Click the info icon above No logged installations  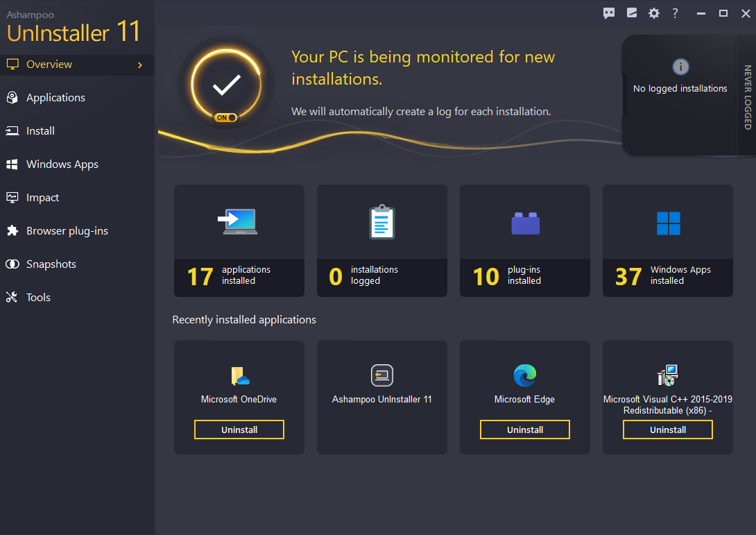click(680, 67)
